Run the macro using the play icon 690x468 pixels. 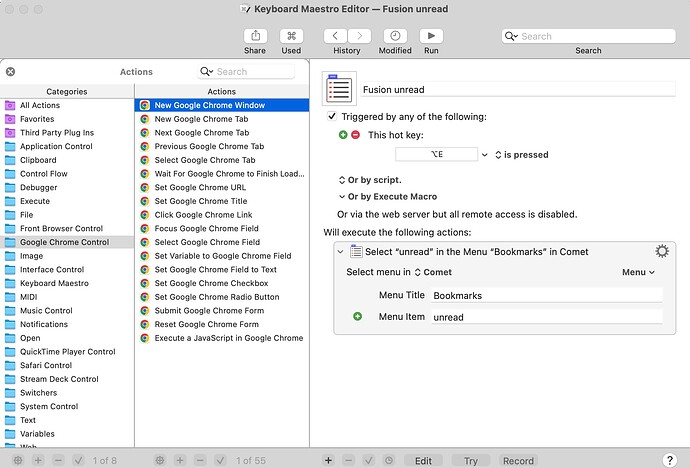pos(431,36)
